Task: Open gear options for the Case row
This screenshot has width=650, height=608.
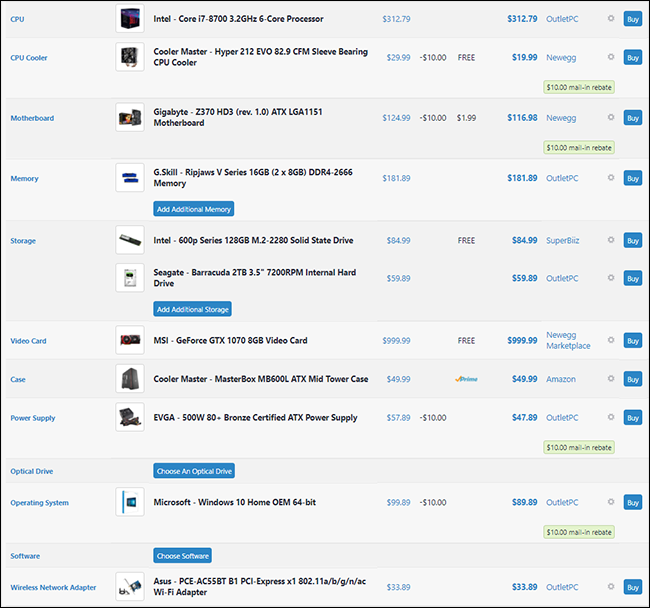Action: [x=611, y=378]
